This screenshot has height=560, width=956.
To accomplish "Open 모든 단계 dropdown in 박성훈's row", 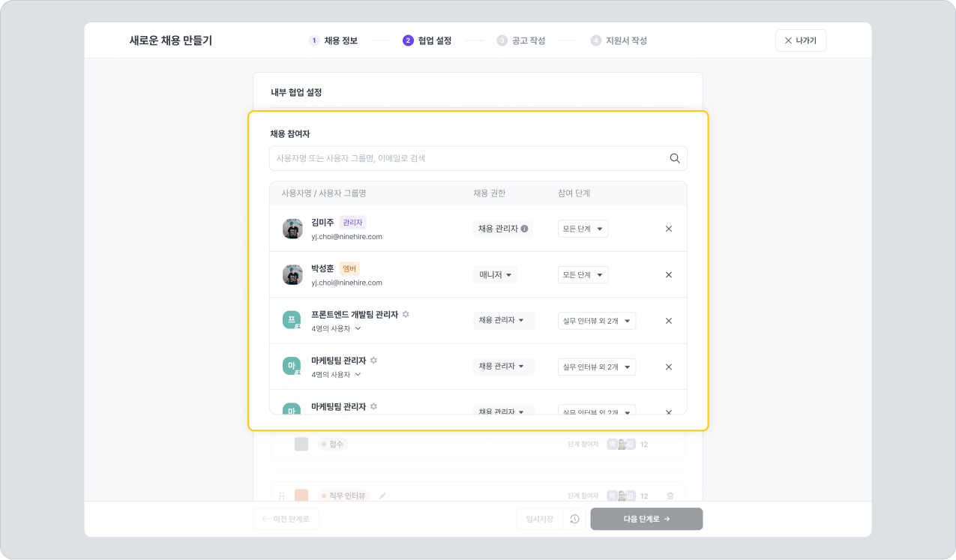I will tap(583, 275).
